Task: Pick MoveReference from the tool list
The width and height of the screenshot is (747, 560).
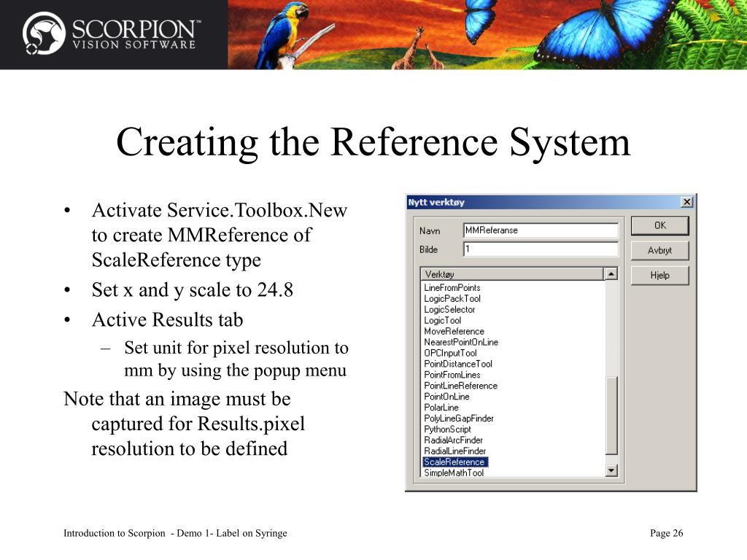Action: (x=454, y=332)
